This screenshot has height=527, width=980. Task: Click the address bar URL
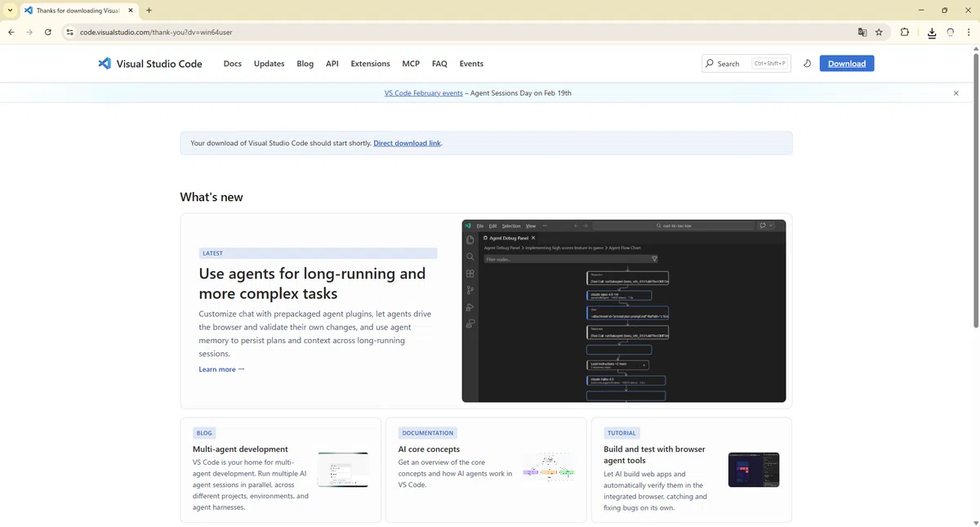tap(156, 33)
